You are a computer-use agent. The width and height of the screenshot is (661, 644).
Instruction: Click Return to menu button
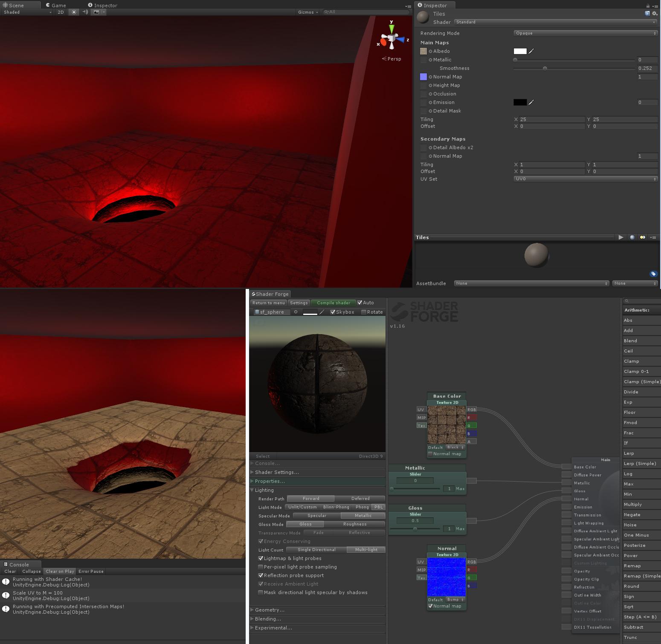click(268, 303)
